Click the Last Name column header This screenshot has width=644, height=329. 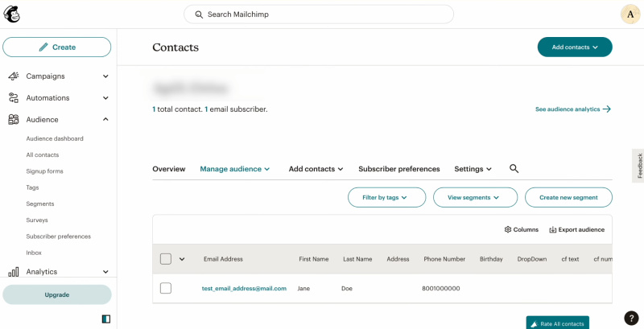(357, 259)
